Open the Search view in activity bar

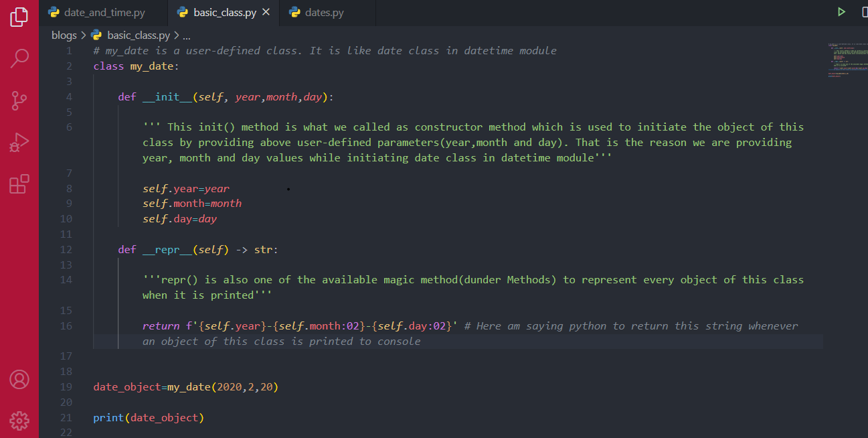[19, 58]
